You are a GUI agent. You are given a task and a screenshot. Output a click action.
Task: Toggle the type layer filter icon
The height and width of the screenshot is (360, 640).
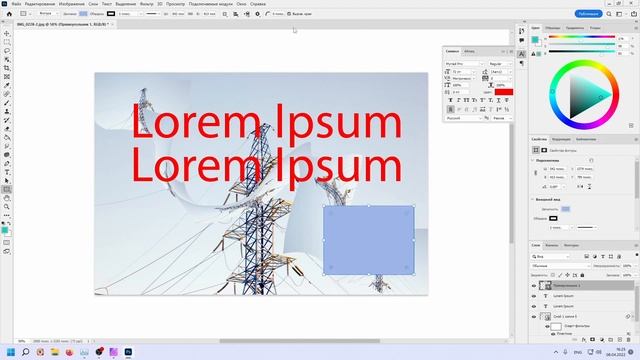[x=603, y=256]
